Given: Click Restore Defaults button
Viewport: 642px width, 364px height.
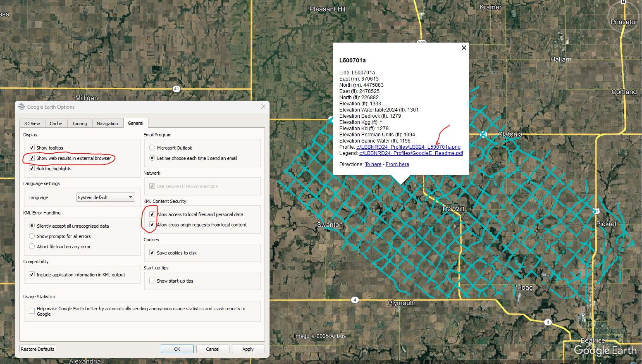Looking at the screenshot, I should tap(38, 349).
